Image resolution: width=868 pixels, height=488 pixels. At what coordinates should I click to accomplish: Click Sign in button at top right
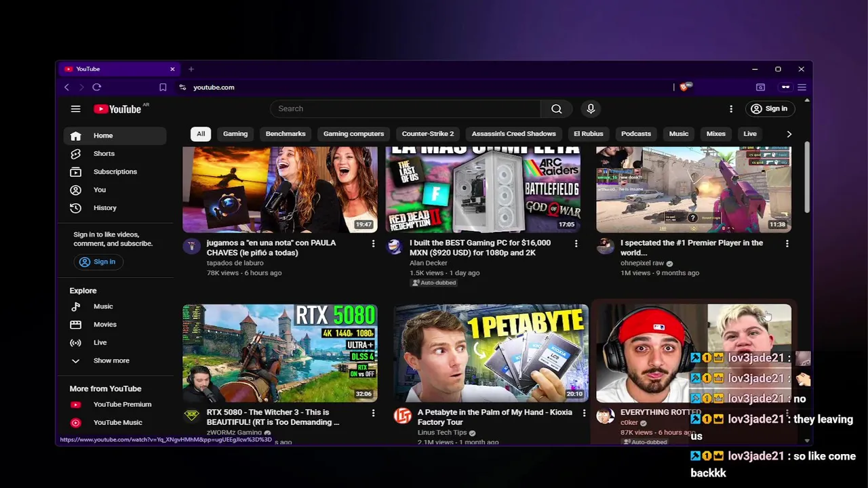(770, 108)
